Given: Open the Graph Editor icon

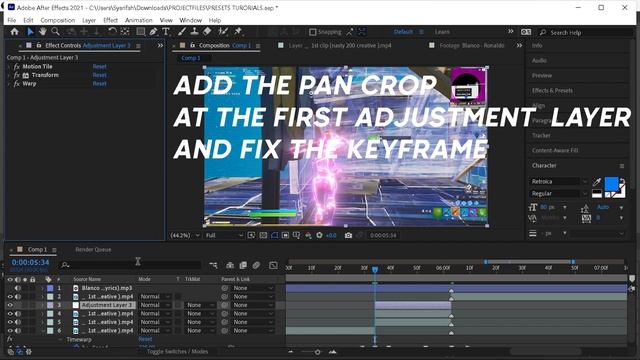Looking at the screenshot, I should [x=273, y=265].
